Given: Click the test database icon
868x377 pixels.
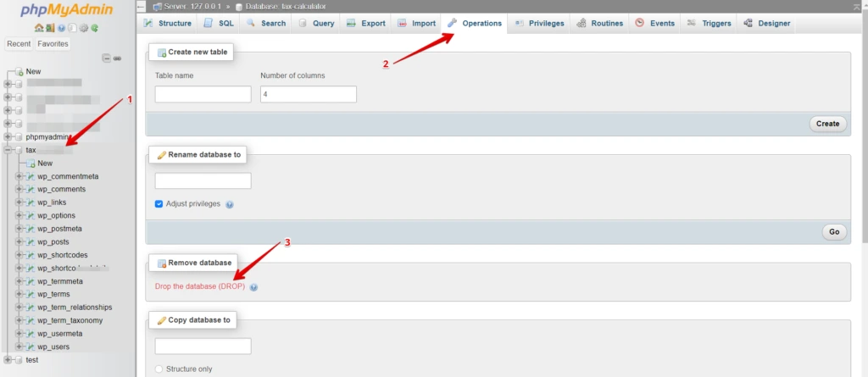Looking at the screenshot, I should 19,360.
